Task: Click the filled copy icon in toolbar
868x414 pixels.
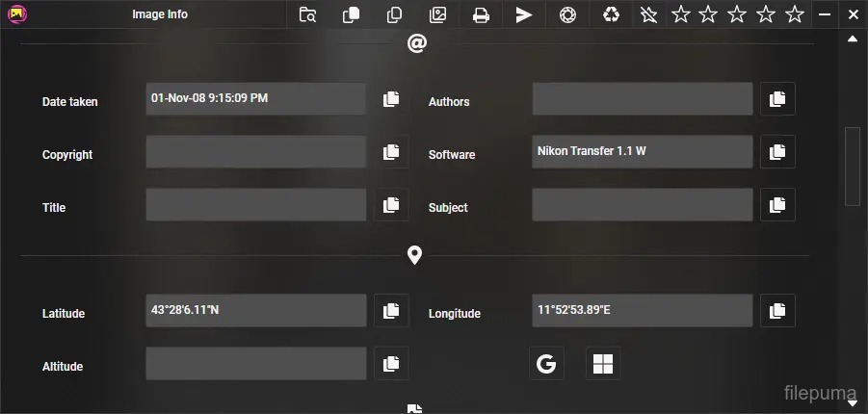Action: pyautogui.click(x=351, y=14)
